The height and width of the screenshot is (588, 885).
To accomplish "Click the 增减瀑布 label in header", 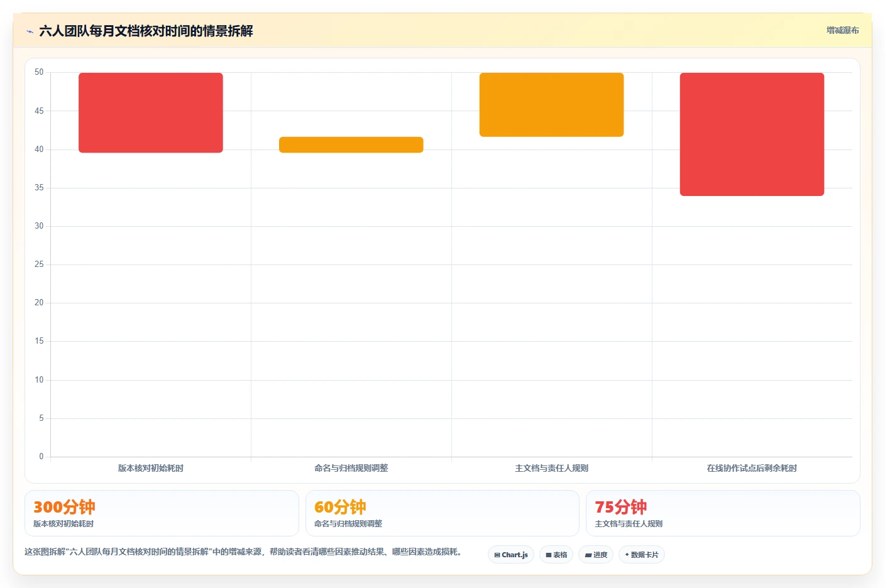I will [x=842, y=30].
